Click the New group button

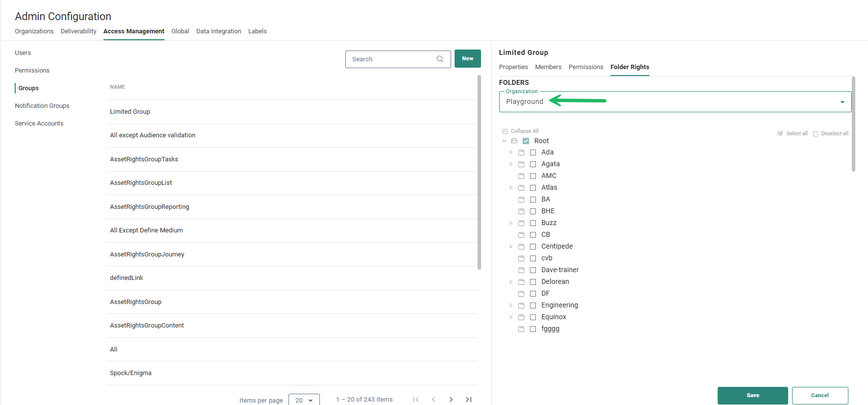coord(467,59)
